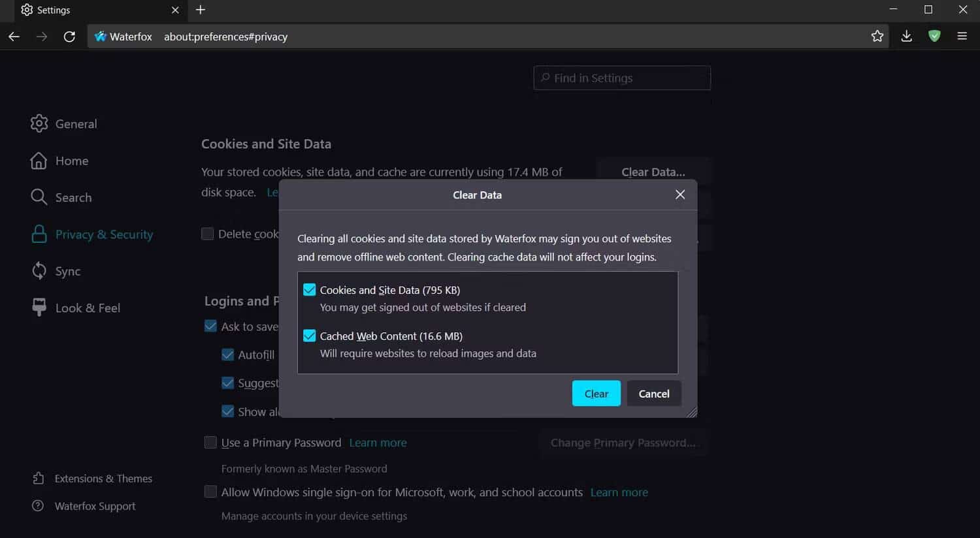This screenshot has height=538, width=980.
Task: Click inside the Find in Settings field
Action: [621, 78]
